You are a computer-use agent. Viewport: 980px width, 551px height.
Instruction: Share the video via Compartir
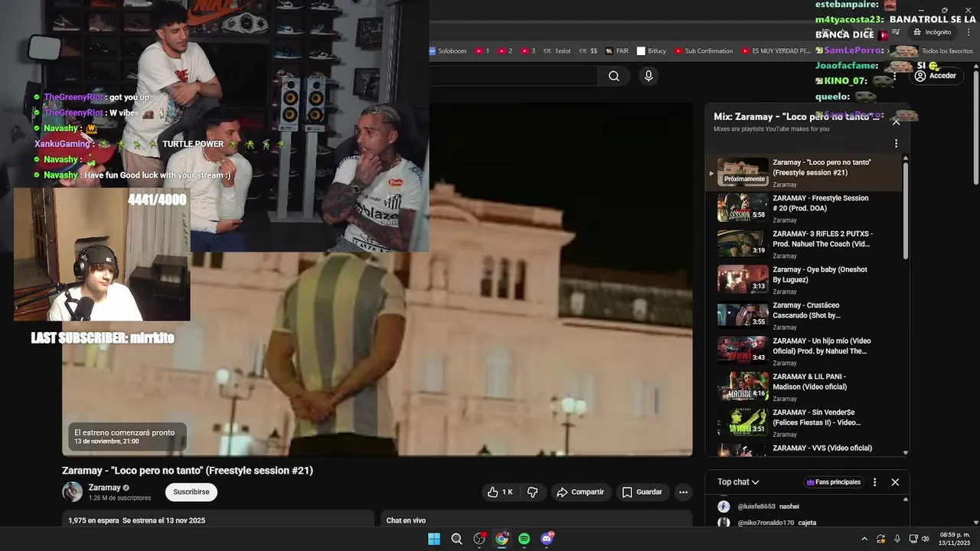[x=580, y=492]
